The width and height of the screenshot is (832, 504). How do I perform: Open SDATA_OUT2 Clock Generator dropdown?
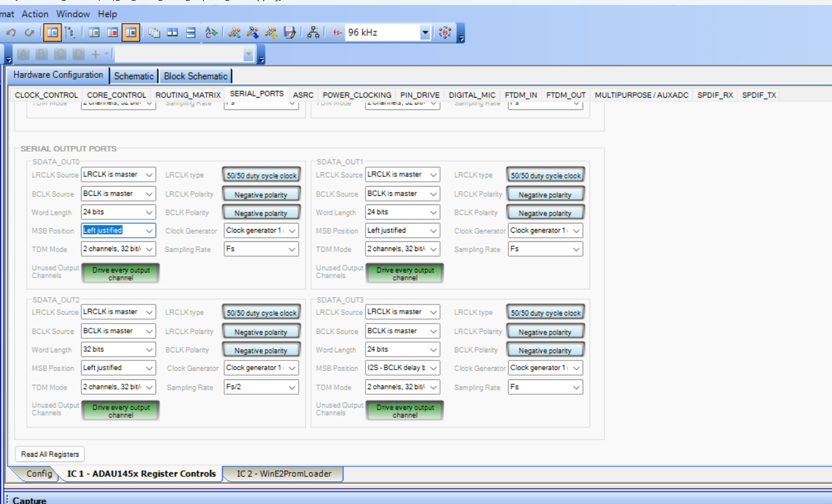[261, 368]
